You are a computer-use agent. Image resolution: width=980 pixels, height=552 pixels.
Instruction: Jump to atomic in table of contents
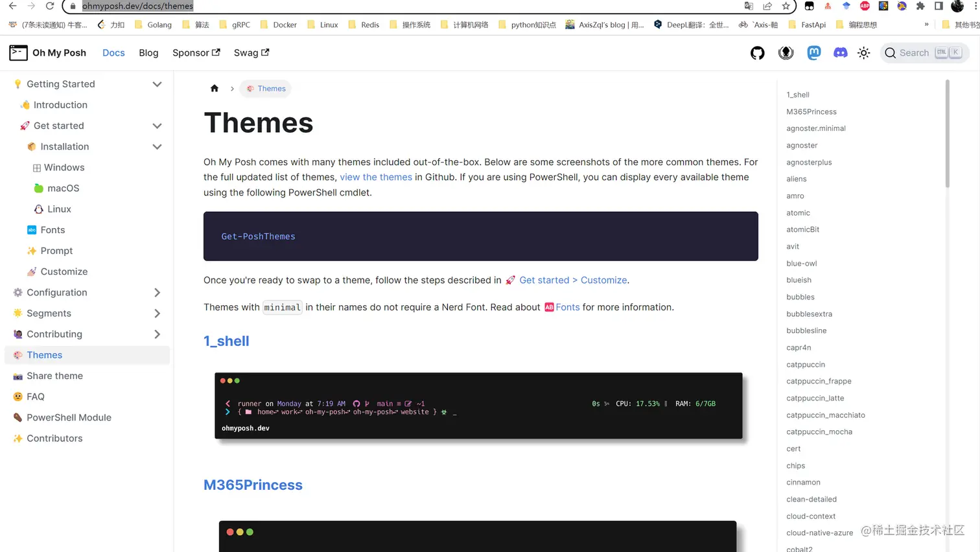click(798, 213)
